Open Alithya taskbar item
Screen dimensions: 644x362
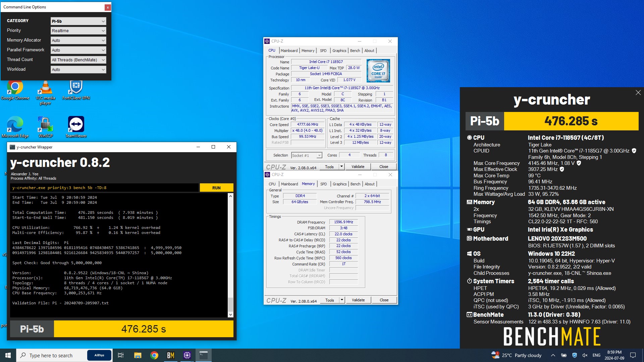(x=99, y=355)
